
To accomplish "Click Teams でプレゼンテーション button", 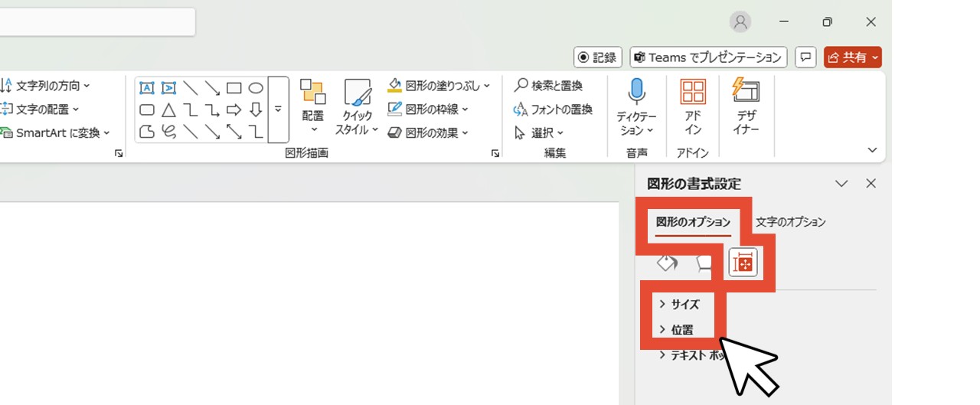I will 708,57.
